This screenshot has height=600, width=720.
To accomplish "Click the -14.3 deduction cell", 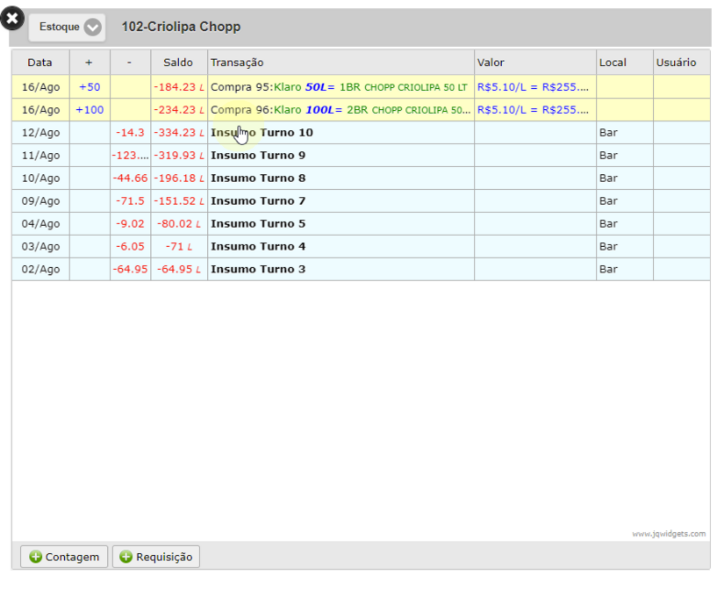I will pyautogui.click(x=130, y=133).
